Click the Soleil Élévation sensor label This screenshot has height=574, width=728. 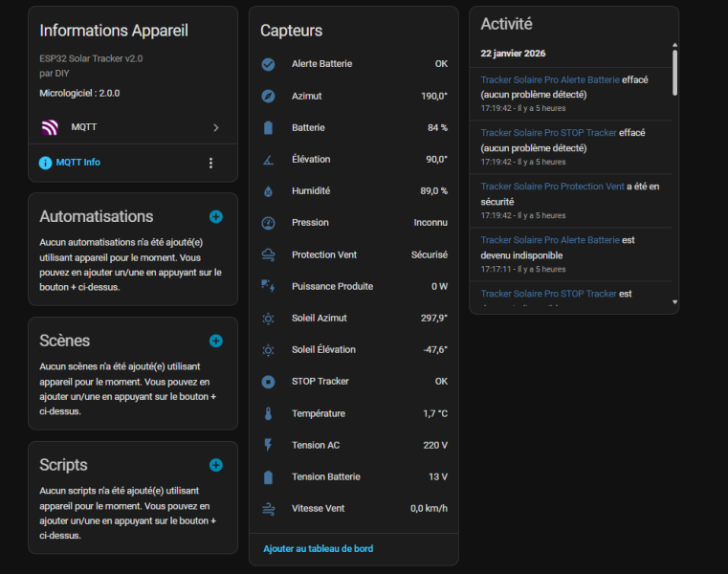coord(323,350)
